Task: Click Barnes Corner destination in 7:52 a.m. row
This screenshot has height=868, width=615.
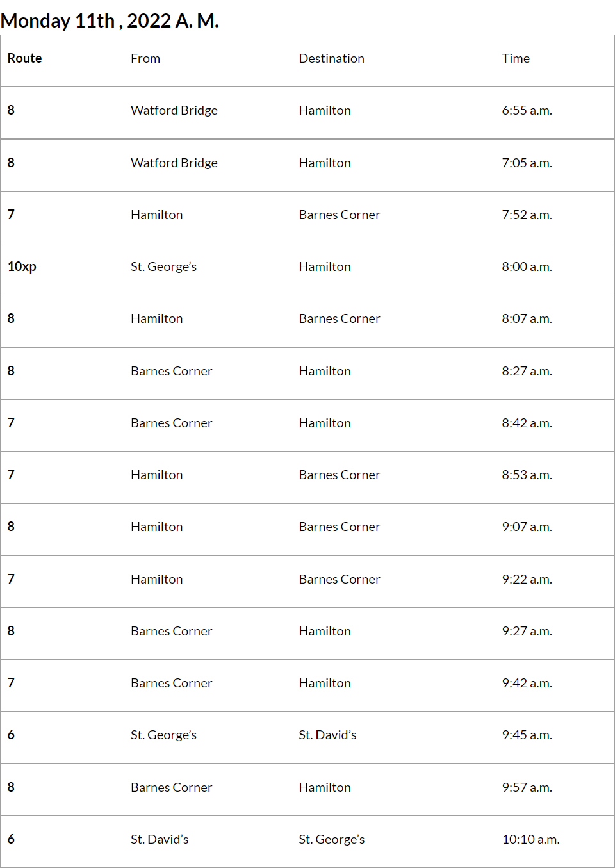Action: point(339,215)
